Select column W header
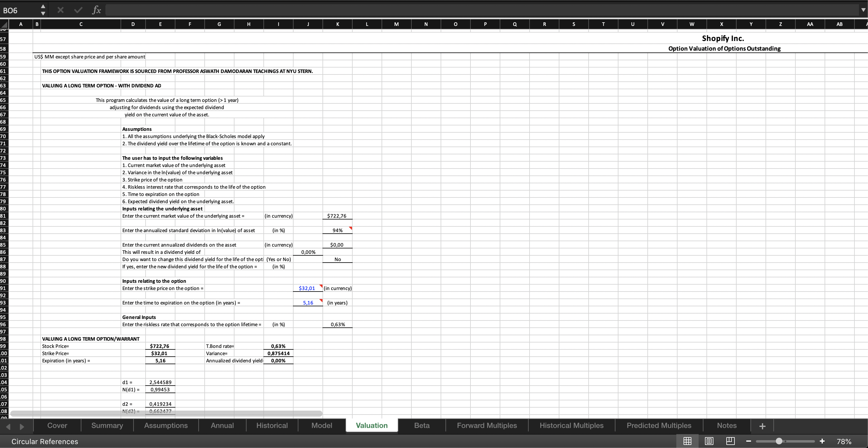Viewport: 868px width, 448px height. pos(692,24)
